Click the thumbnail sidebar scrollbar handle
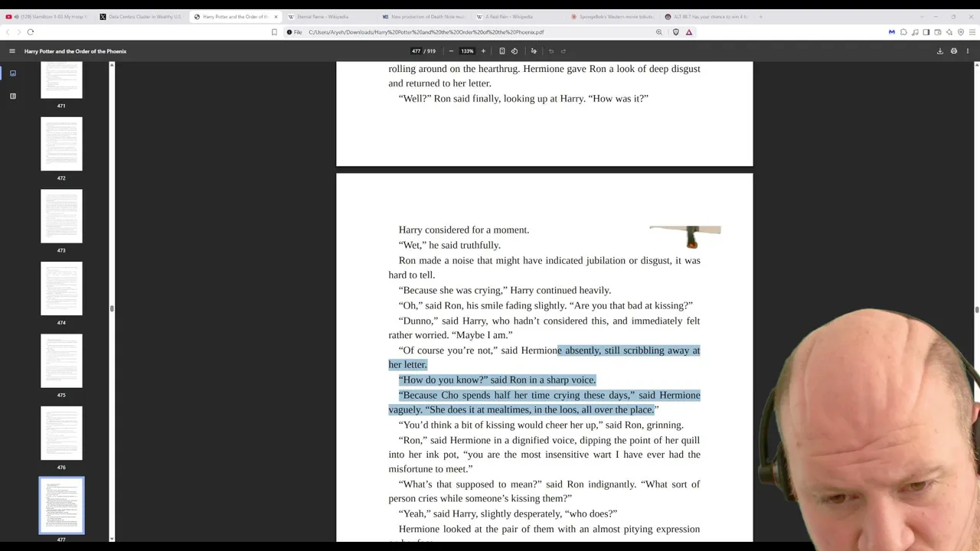Viewport: 980px width, 551px height. coord(112,308)
